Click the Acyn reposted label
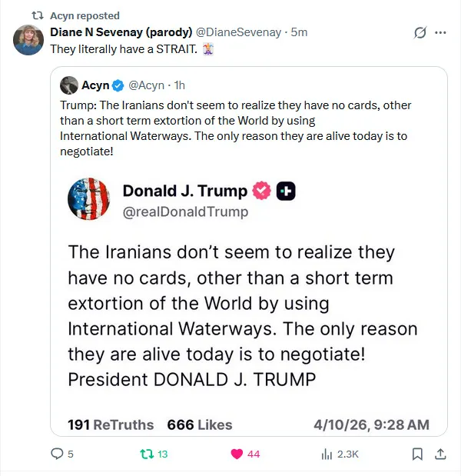 85,15
